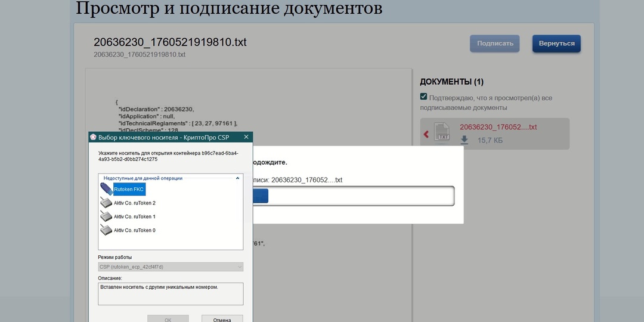Click the disabled 'ОК' button in the dialog

pyautogui.click(x=168, y=320)
